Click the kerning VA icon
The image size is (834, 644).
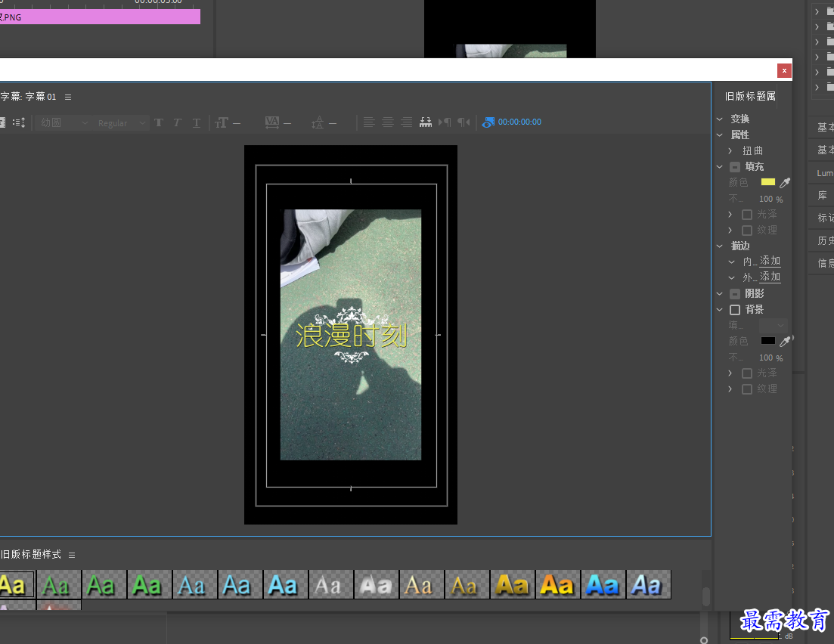click(271, 123)
